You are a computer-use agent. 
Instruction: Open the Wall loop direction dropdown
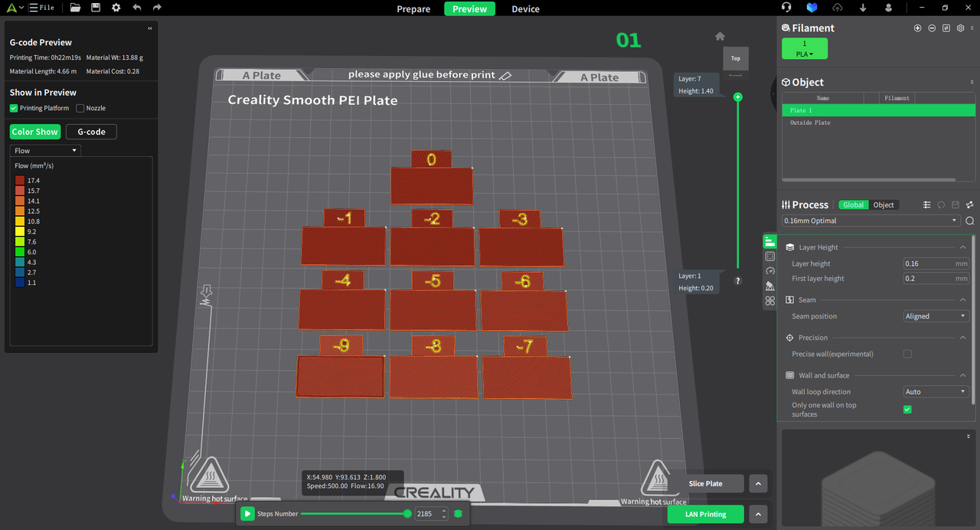pyautogui.click(x=936, y=391)
